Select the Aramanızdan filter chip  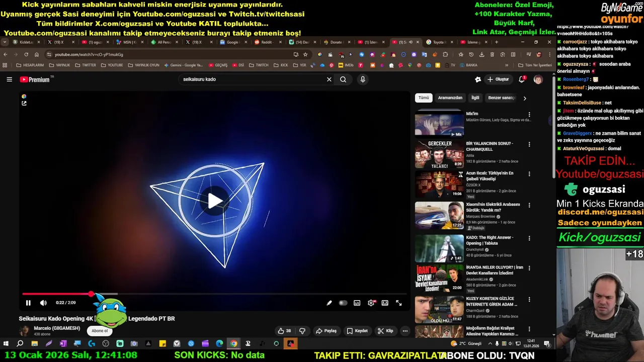tap(450, 98)
